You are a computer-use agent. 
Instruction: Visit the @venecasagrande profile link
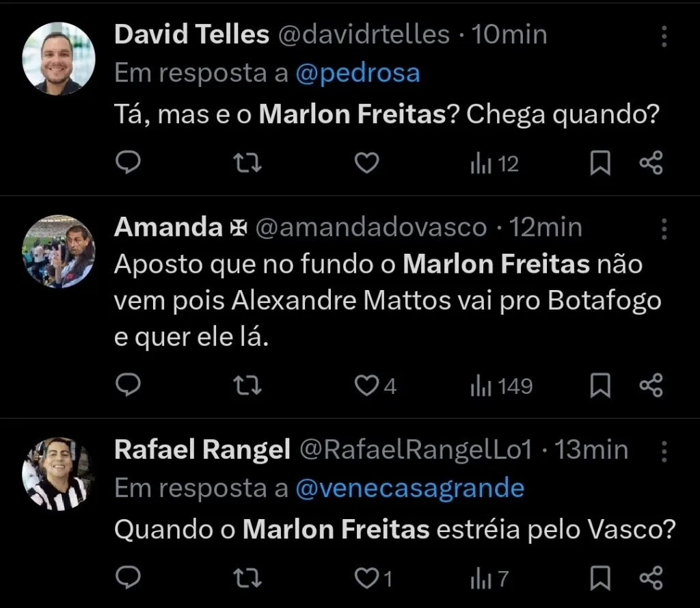pyautogui.click(x=409, y=488)
